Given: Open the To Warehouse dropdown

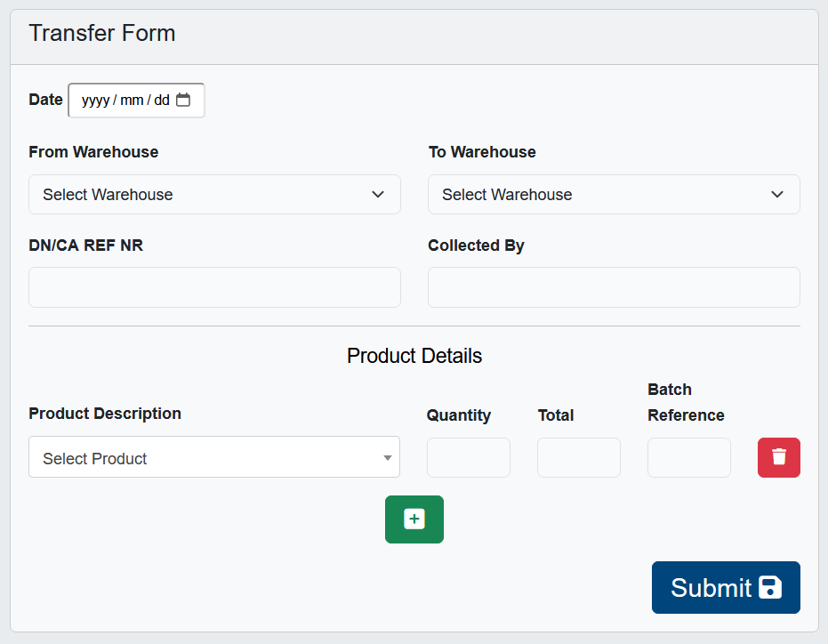Looking at the screenshot, I should 614,195.
